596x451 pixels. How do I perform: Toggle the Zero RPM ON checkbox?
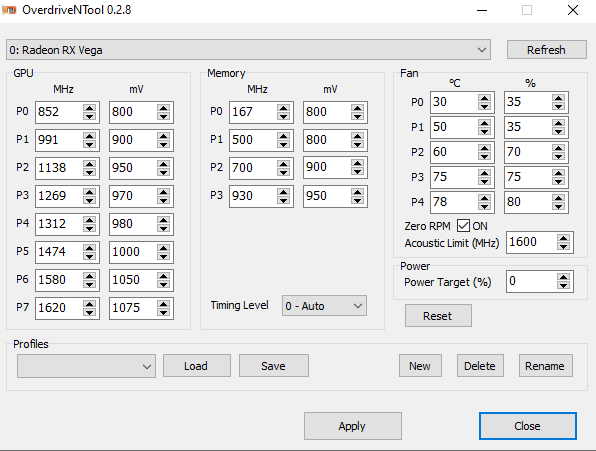(463, 226)
